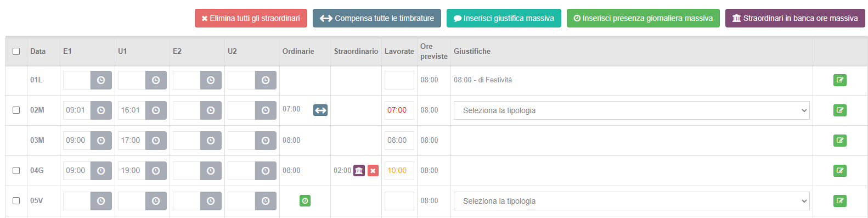
Task: Open 'Seleziona la tipologia' dropdown in row 02M
Action: [632, 110]
